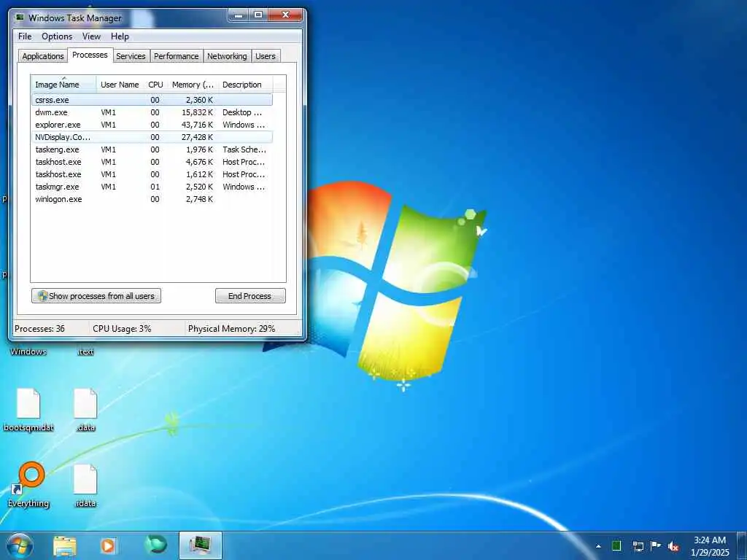Switch to the Applications tab
This screenshot has height=560, width=747.
[x=43, y=56]
